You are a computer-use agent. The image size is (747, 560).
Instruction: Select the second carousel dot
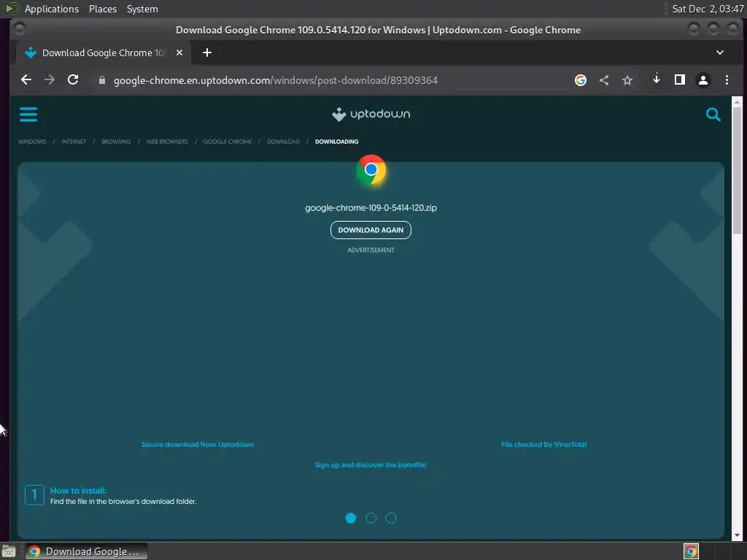(x=371, y=518)
